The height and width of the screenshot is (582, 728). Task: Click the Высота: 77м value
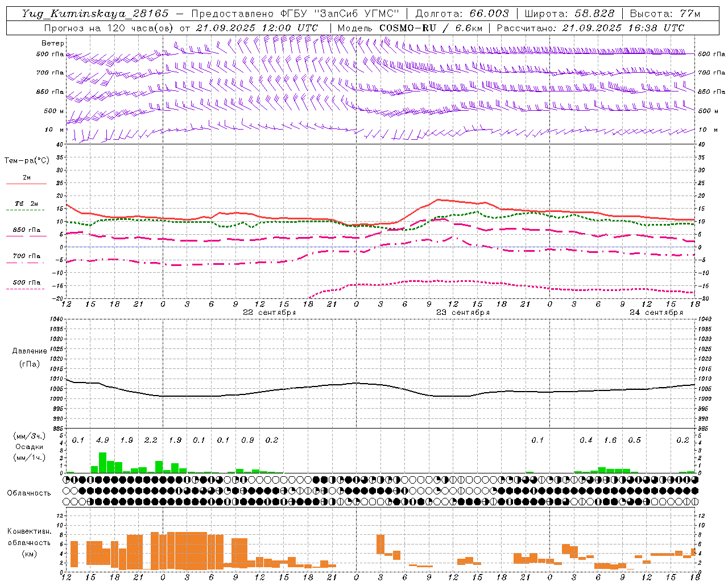click(665, 14)
